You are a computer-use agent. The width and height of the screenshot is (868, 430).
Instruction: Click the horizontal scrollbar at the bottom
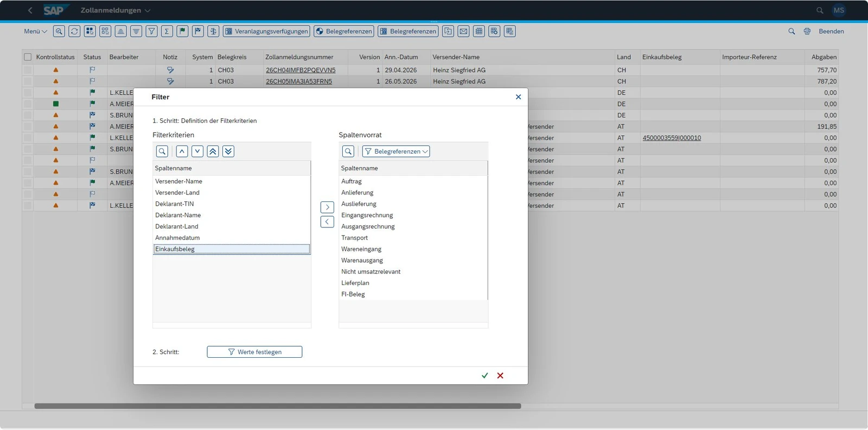click(x=278, y=406)
